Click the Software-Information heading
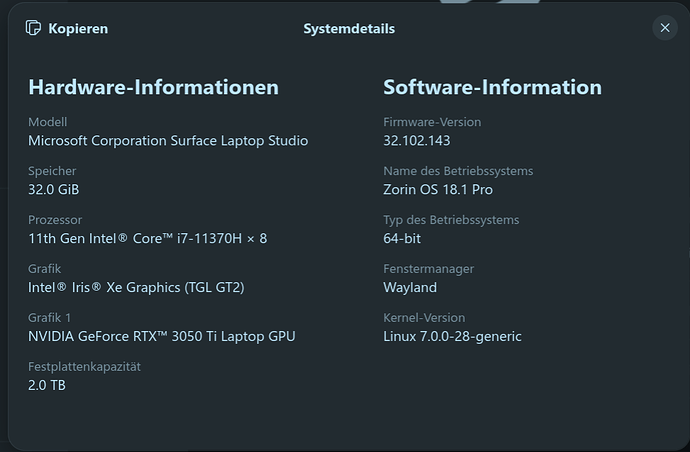The image size is (690, 452). tap(492, 87)
